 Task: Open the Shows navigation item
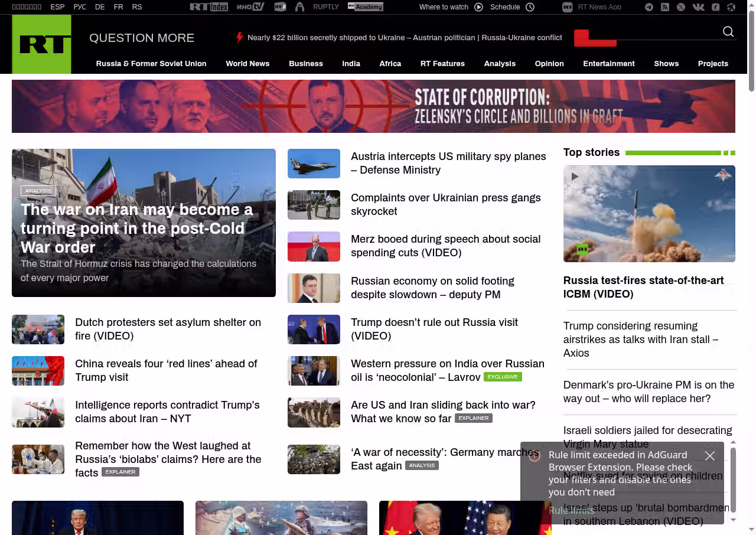click(666, 64)
